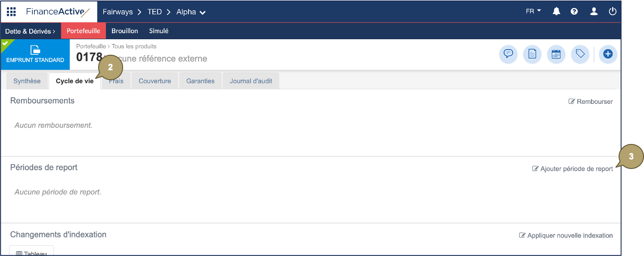644x256 pixels.
Task: Expand the Alpha entity dropdown in the breadcrumb
Action: pos(190,12)
